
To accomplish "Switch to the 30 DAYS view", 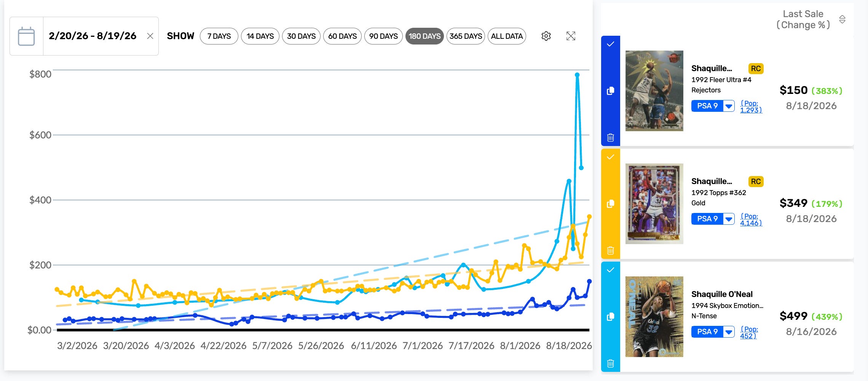I will [x=301, y=36].
